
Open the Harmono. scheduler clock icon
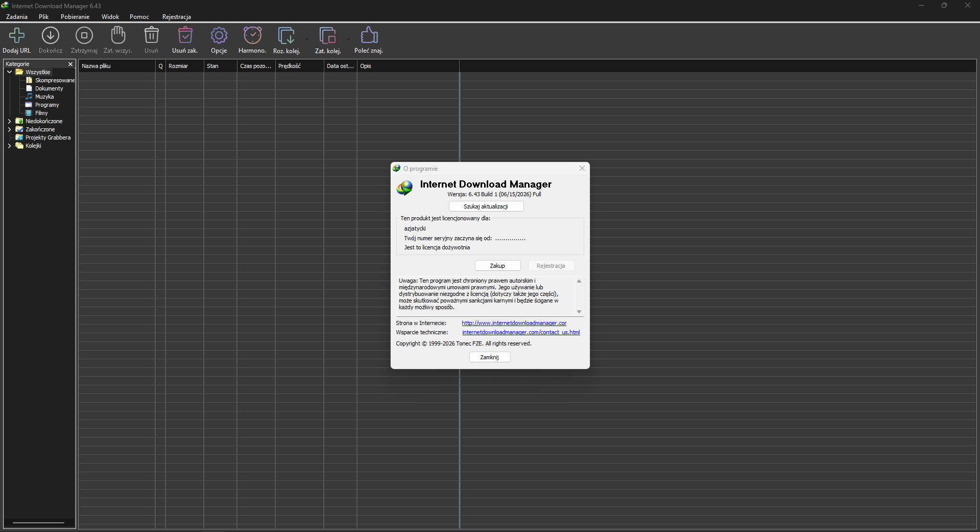pyautogui.click(x=252, y=35)
